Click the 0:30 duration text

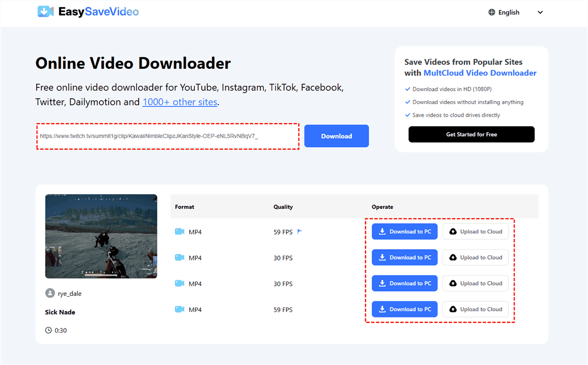click(x=61, y=331)
